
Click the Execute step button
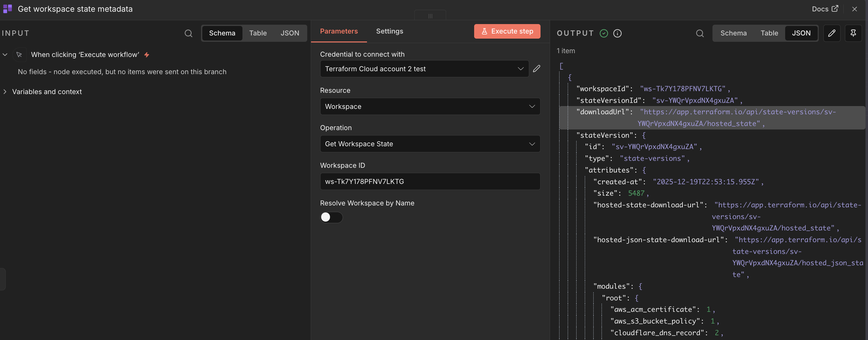pyautogui.click(x=507, y=31)
